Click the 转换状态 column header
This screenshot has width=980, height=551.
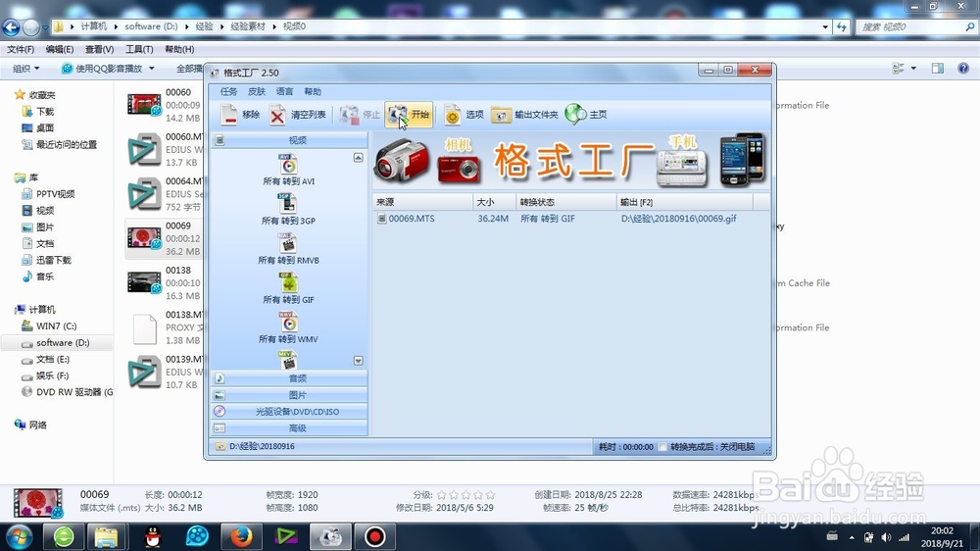point(565,202)
